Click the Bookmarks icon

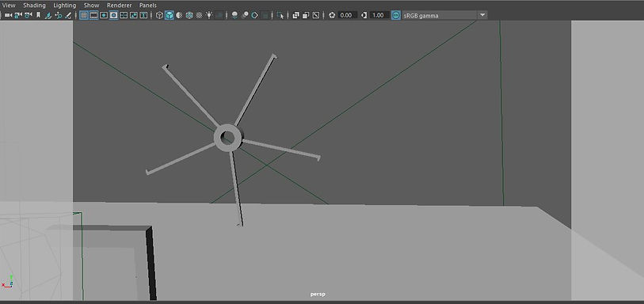coord(38,15)
